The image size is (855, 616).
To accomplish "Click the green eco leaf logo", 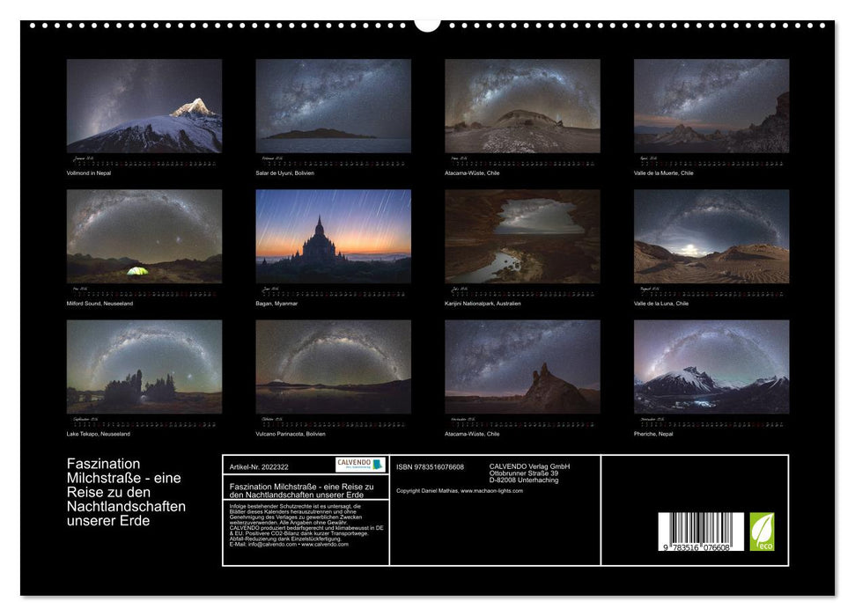I will coord(762,532).
